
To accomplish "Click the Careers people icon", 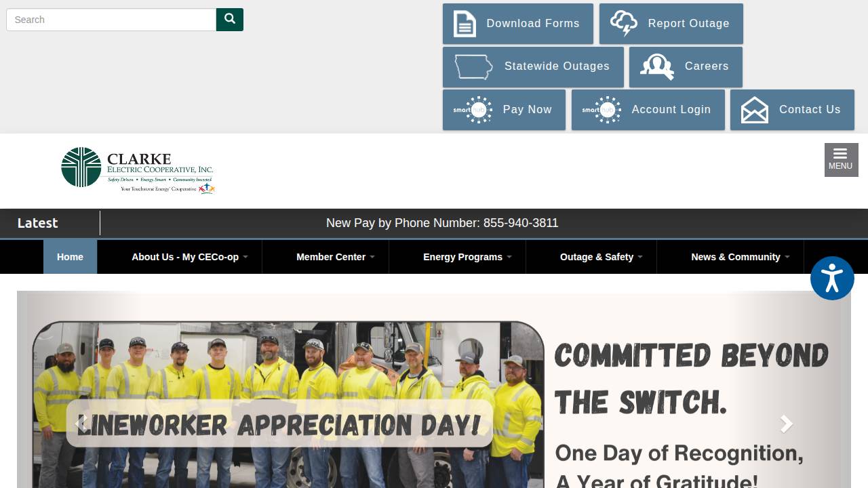I will point(656,66).
